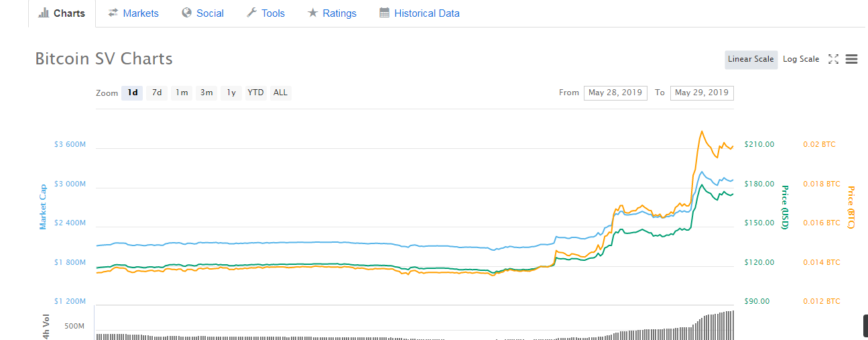
Task: Set zoom range to 1y
Action: pyautogui.click(x=231, y=93)
